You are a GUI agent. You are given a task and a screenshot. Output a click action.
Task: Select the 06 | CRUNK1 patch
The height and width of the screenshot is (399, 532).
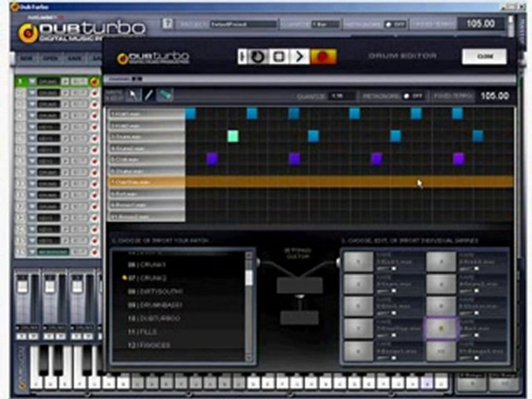click(x=147, y=265)
